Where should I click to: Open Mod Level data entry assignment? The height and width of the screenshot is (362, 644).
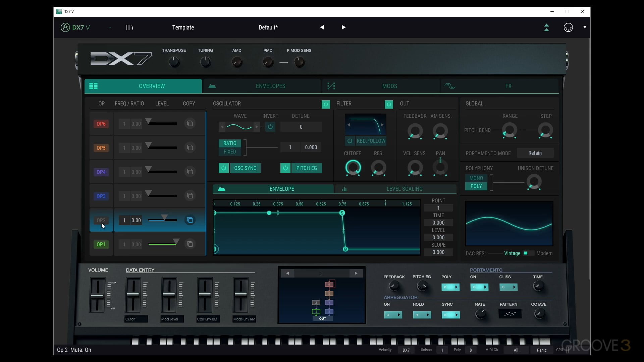172,319
